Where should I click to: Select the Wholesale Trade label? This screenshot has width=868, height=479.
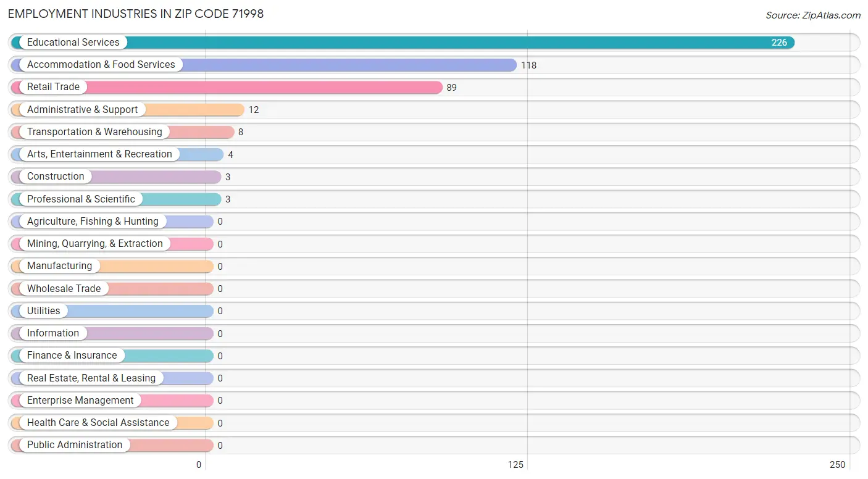(x=64, y=289)
